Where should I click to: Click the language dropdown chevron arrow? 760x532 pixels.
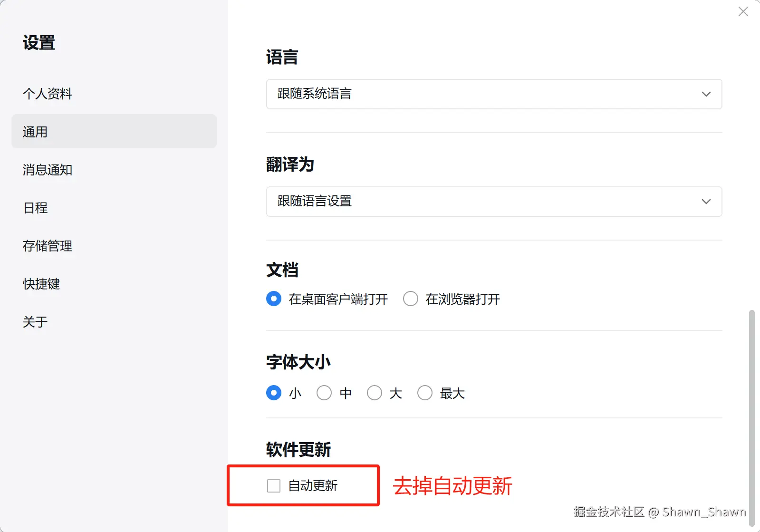[706, 94]
